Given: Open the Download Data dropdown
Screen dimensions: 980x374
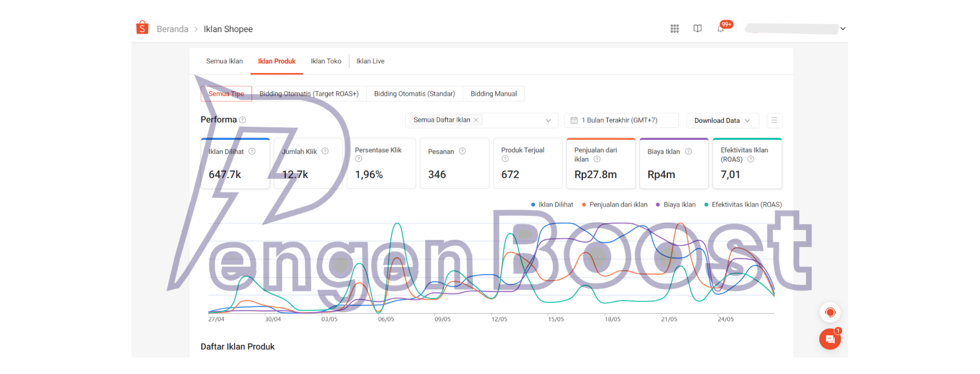Looking at the screenshot, I should click(722, 121).
